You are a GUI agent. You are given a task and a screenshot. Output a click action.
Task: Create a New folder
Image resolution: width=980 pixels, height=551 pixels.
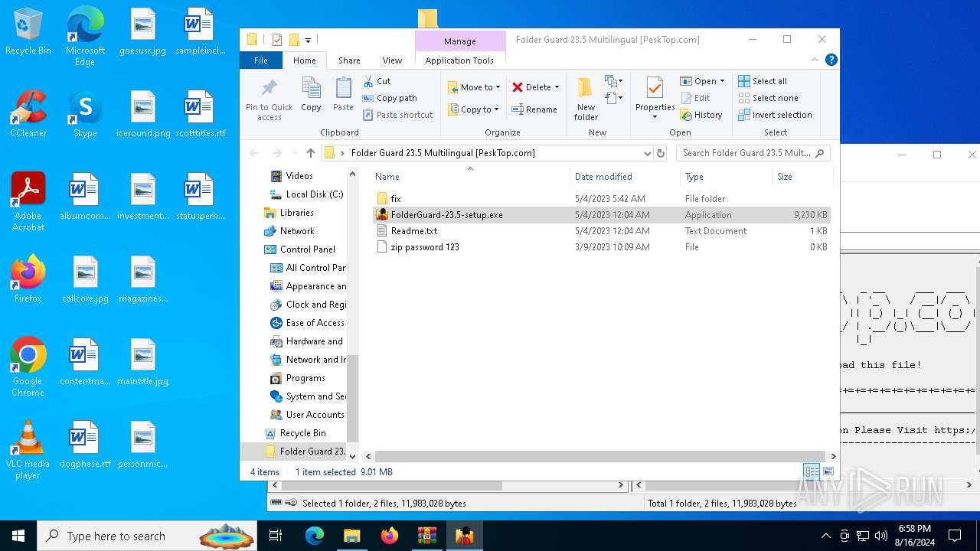click(586, 99)
